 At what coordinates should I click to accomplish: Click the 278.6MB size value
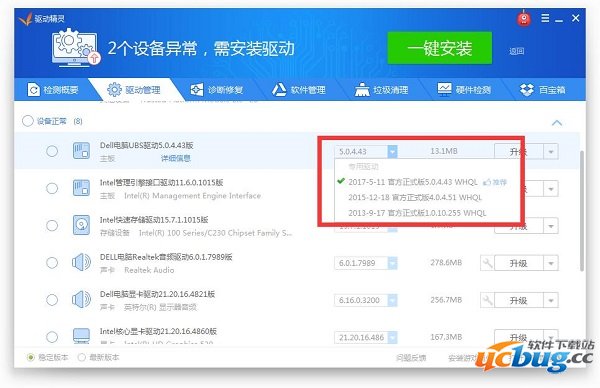click(446, 262)
